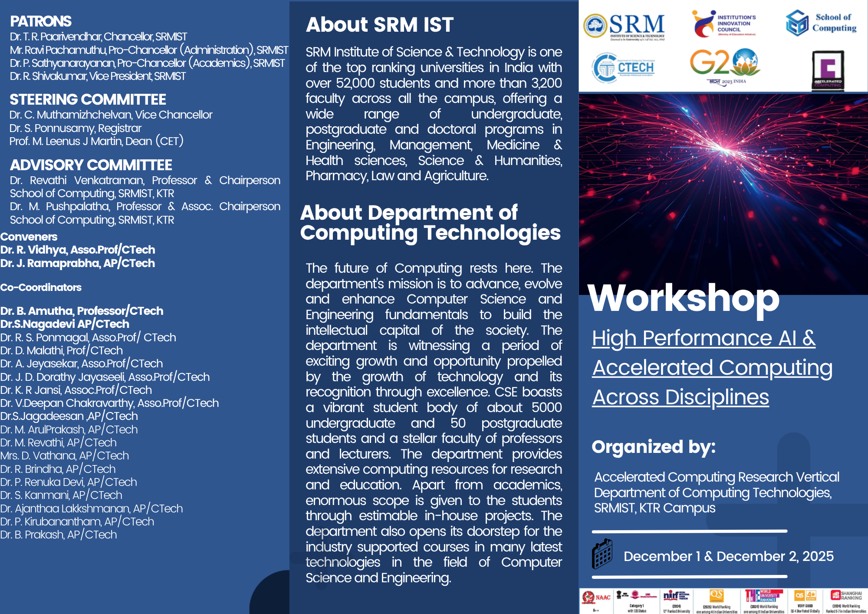Click the PATRONS heading
868x614 pixels.
pos(41,21)
